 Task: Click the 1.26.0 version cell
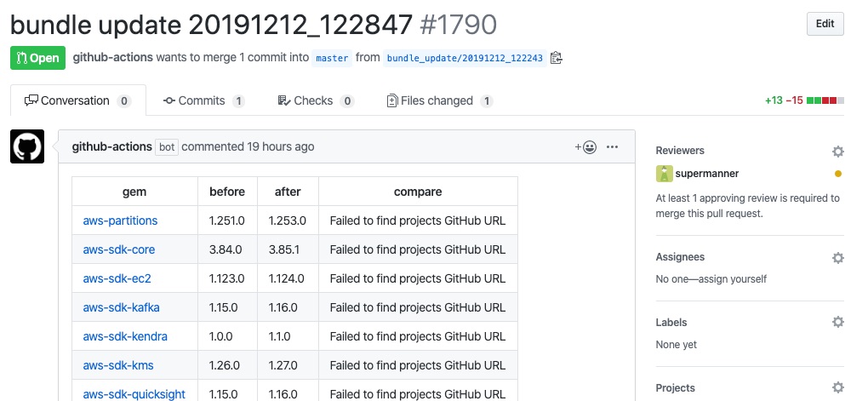(227, 365)
